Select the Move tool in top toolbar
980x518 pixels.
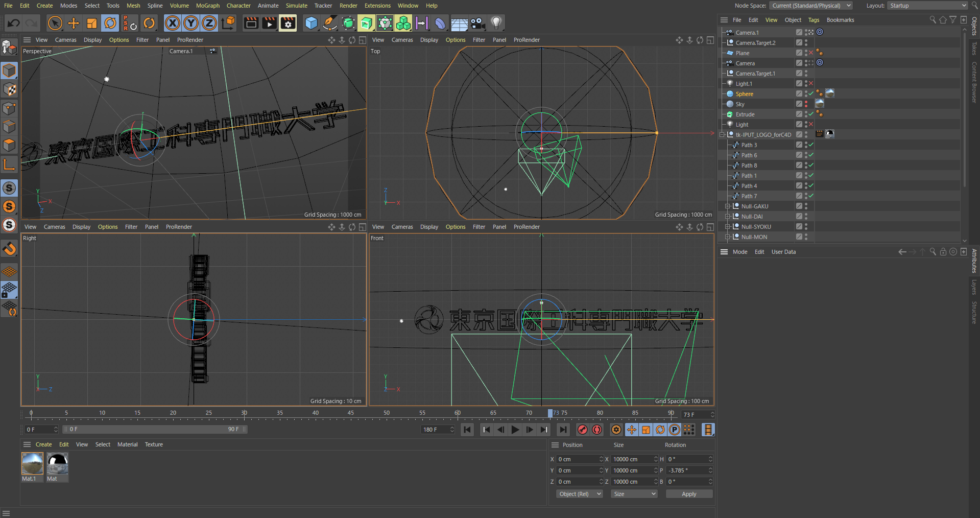pos(74,23)
